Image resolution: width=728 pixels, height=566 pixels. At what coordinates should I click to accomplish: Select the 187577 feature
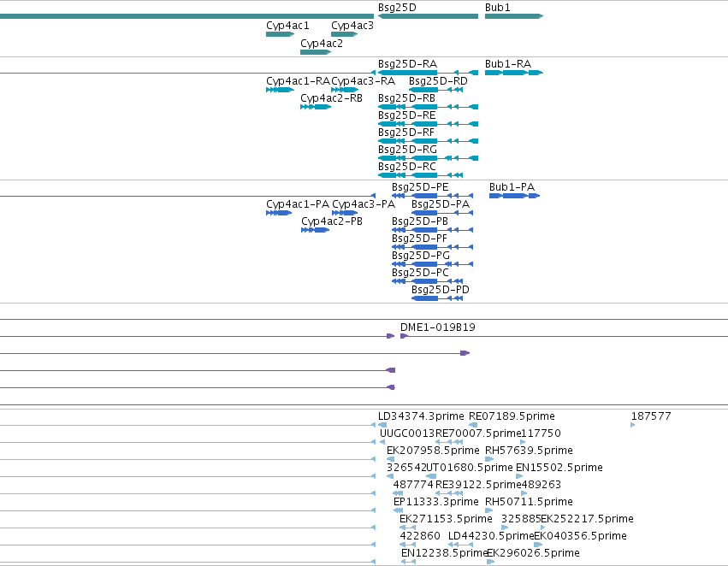[633, 425]
